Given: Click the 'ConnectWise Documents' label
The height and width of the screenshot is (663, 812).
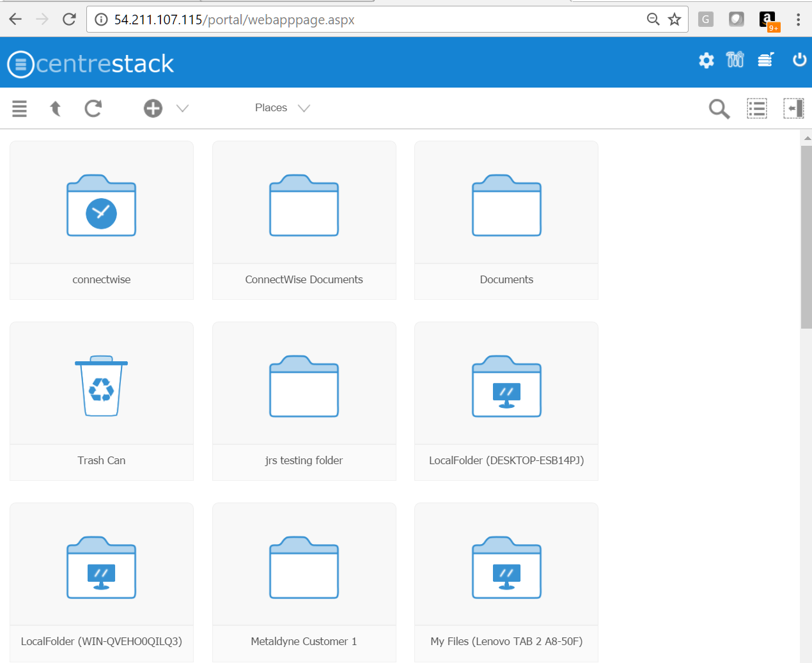Looking at the screenshot, I should (x=304, y=279).
